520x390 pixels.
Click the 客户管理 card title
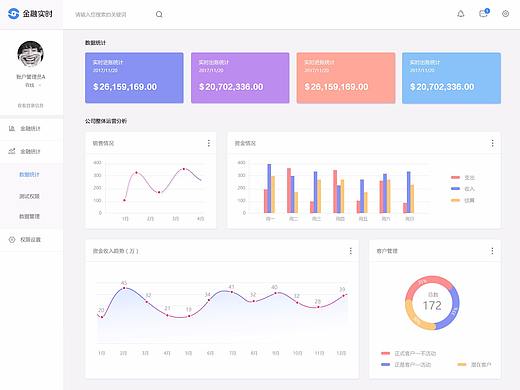387,251
